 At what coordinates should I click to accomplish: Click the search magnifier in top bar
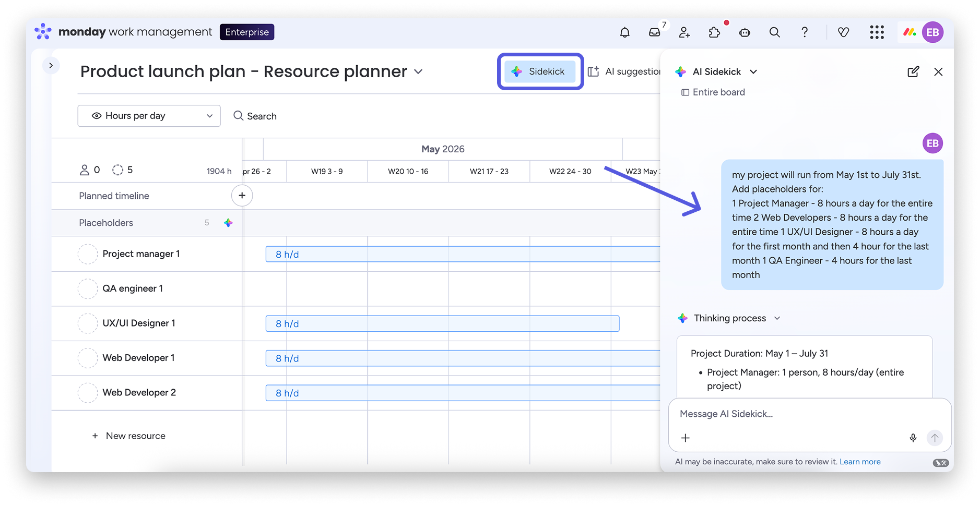[x=775, y=32]
